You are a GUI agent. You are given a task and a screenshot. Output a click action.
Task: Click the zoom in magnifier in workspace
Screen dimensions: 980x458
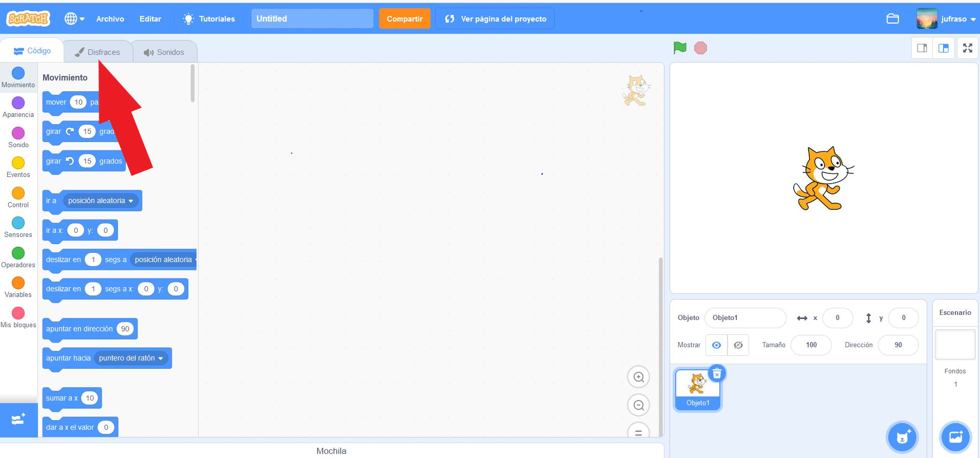point(638,377)
